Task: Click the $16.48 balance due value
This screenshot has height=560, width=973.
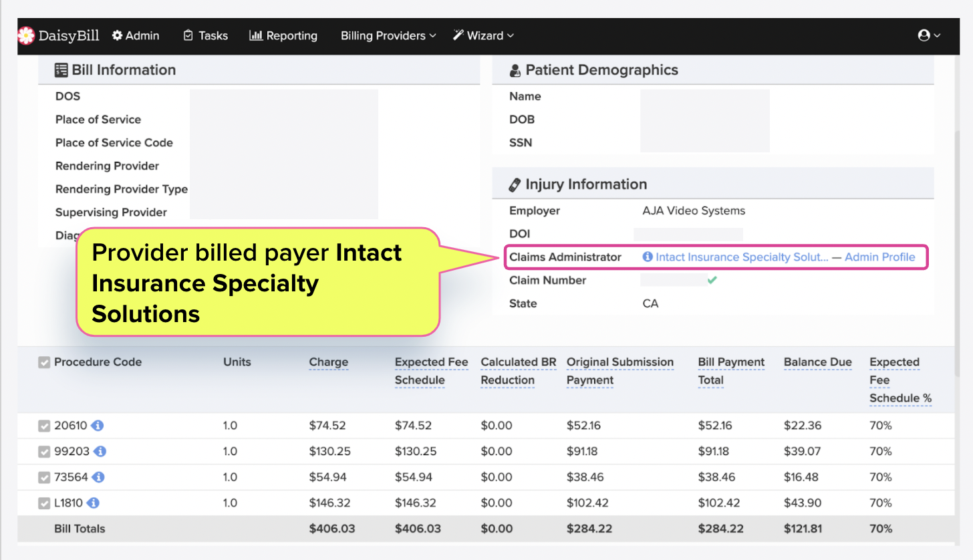Action: coord(801,477)
